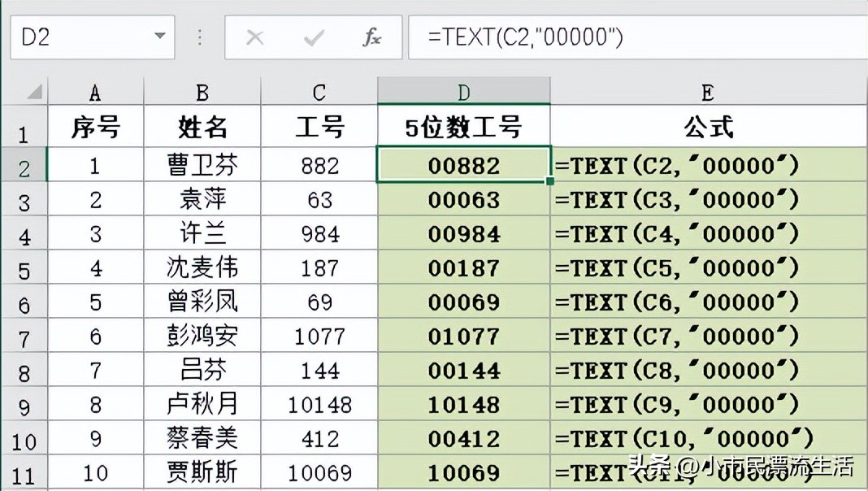This screenshot has height=491, width=868.
Task: Click the Cancel (X) icon in formula bar
Action: pyautogui.click(x=254, y=37)
